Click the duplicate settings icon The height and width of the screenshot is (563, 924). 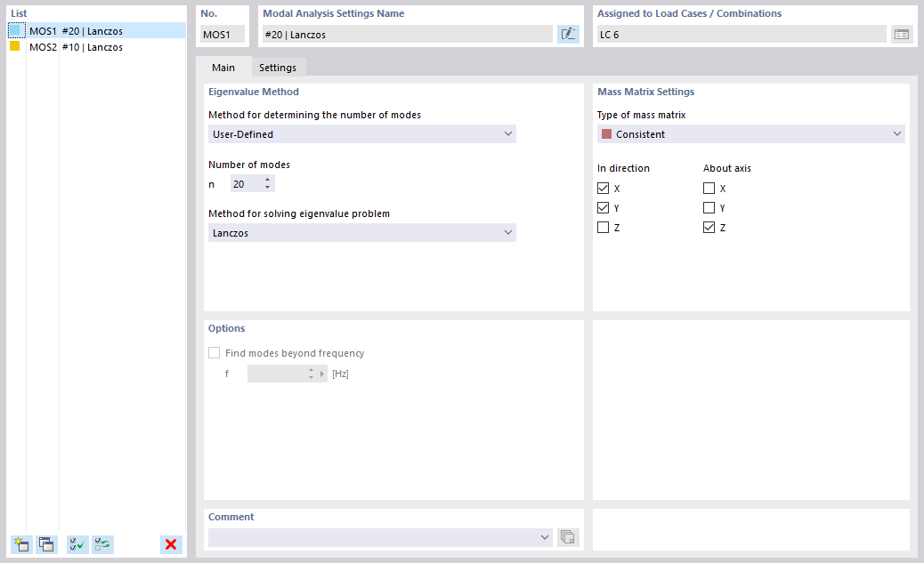coord(46,544)
